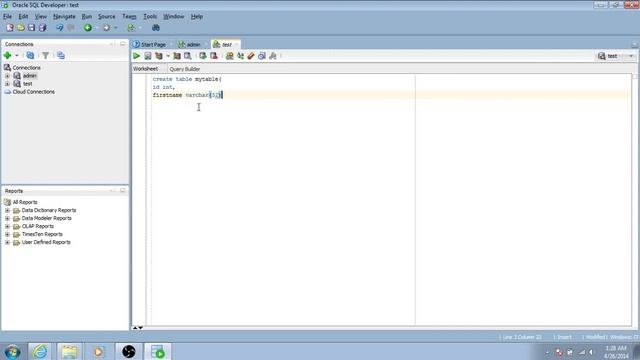The image size is (640, 360).
Task: Open the Navigate menu
Action: [x=64, y=17]
